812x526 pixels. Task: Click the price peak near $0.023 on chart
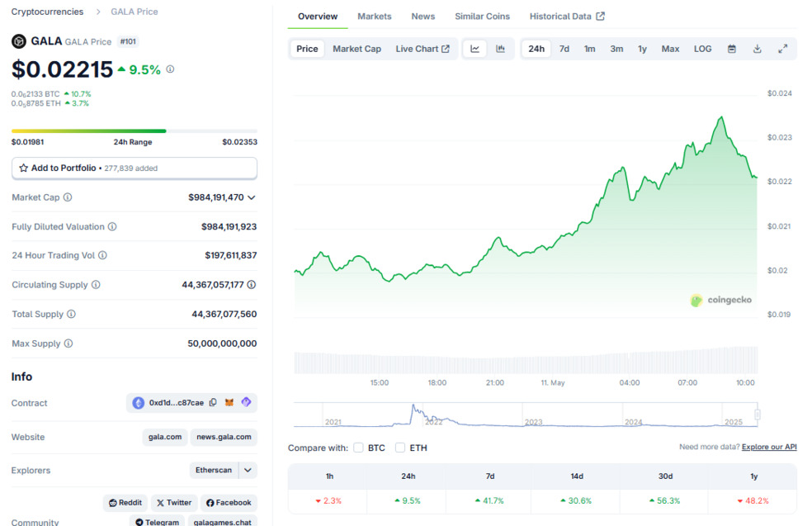(x=721, y=118)
